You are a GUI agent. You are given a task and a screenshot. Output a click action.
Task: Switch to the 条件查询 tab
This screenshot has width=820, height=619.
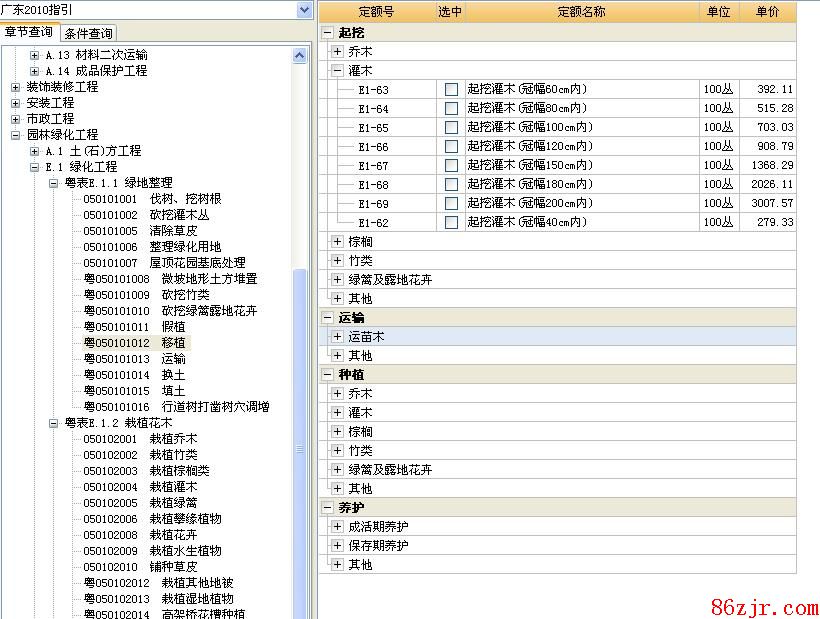click(89, 33)
